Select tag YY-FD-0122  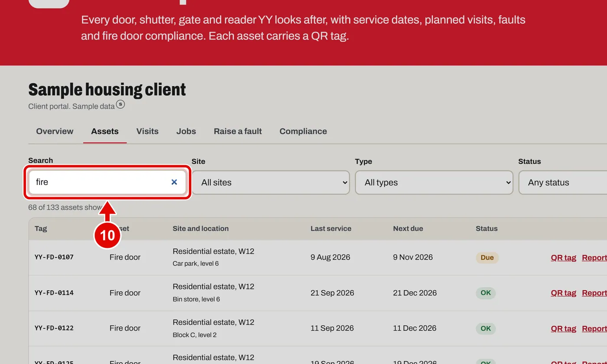[54, 328]
